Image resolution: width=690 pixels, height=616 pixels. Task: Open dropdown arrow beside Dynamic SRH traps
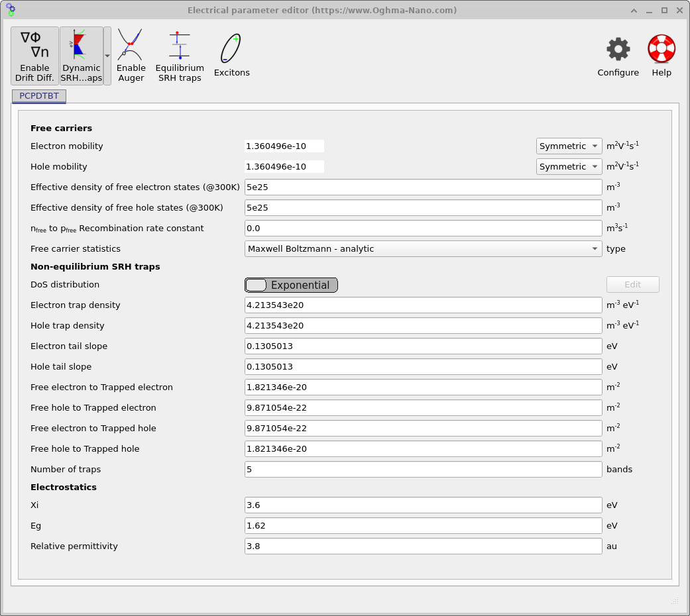[107, 56]
